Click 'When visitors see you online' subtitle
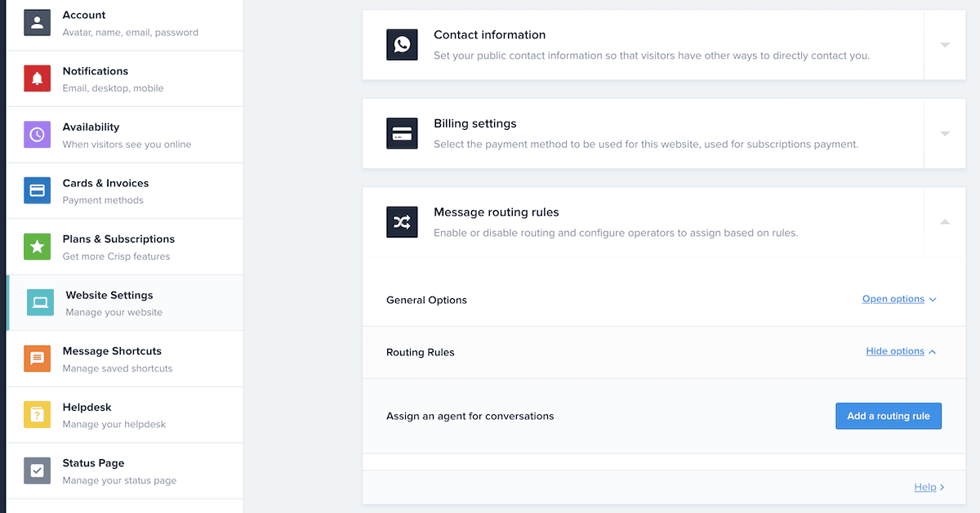 pos(127,145)
